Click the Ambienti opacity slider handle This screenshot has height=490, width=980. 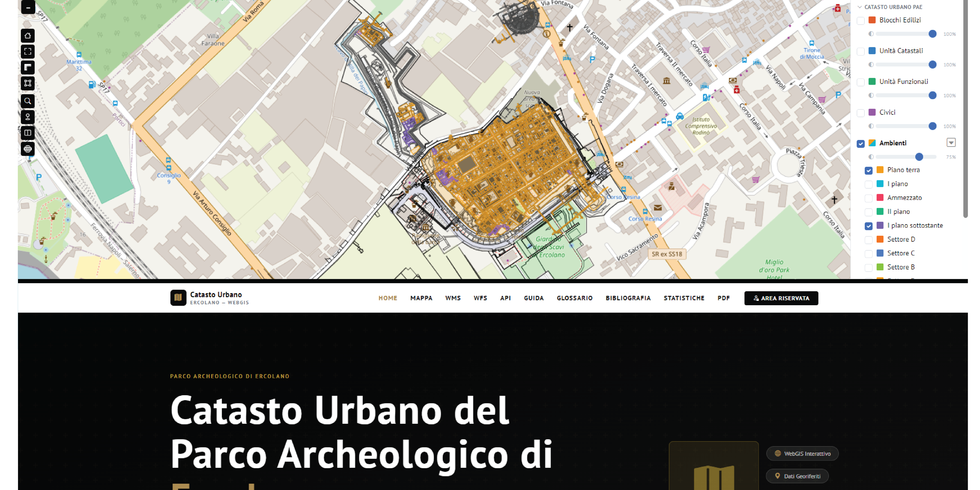919,157
